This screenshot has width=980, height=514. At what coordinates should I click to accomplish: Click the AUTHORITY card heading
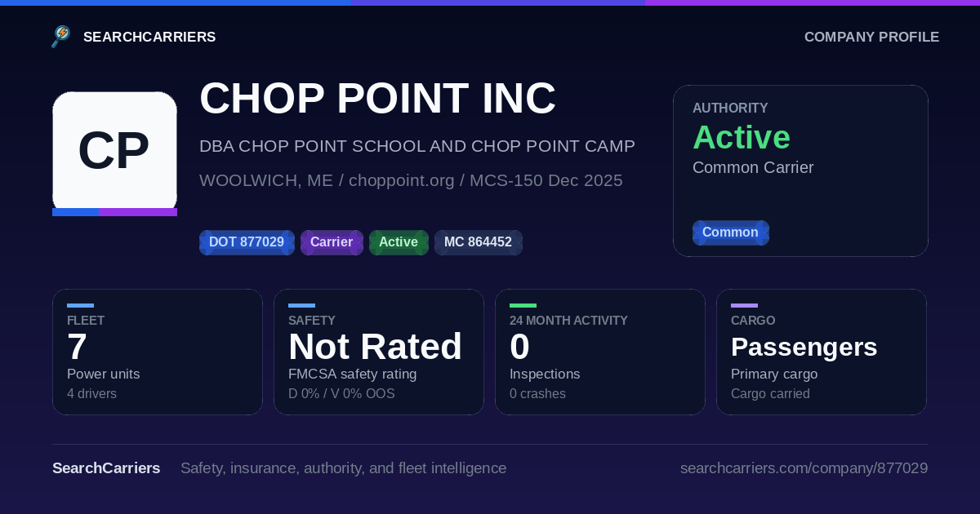pos(730,108)
